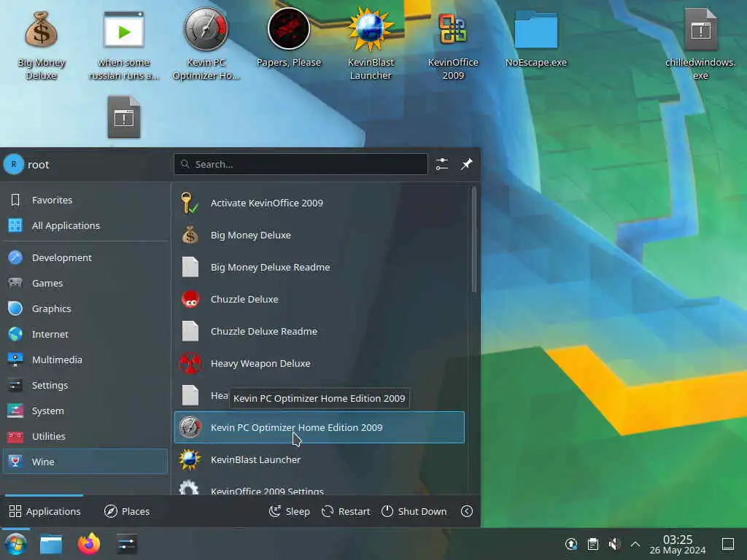Open Games category

click(x=85, y=284)
